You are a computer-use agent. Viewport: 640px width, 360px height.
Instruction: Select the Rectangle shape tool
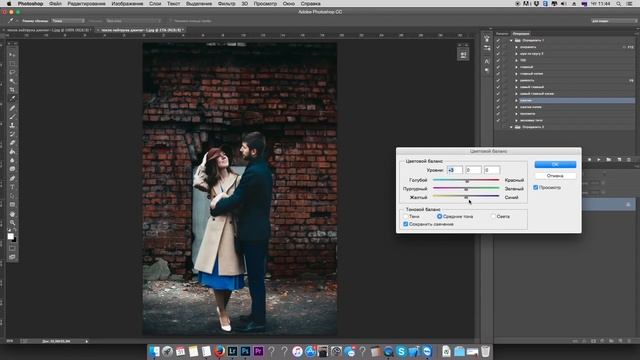[x=12, y=205]
